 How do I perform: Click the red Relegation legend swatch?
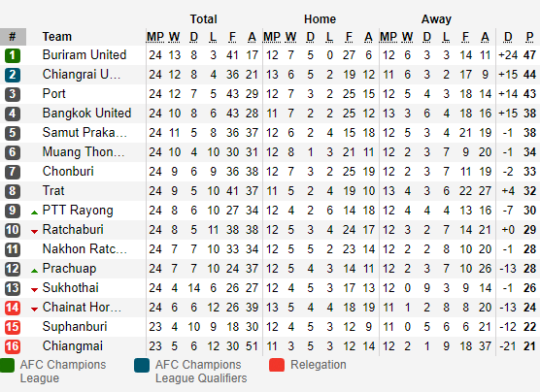tap(277, 365)
